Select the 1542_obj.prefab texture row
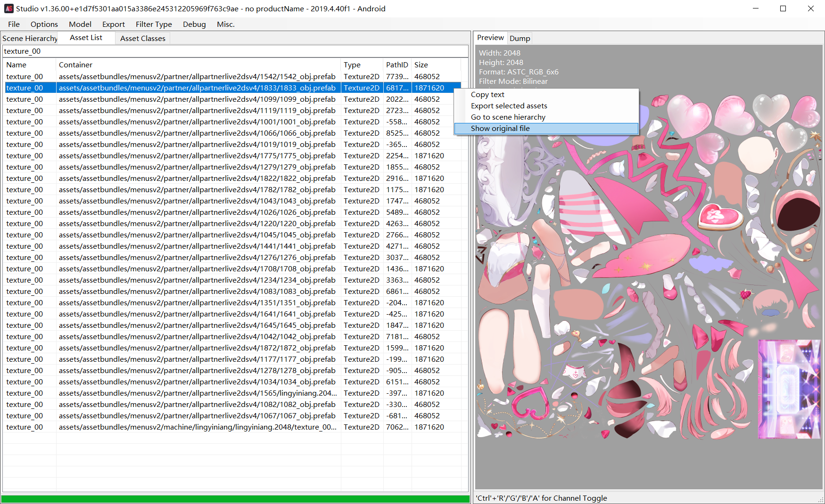This screenshot has height=504, width=825. [232, 76]
